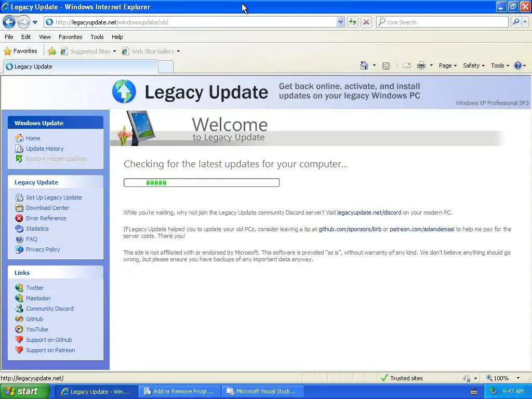Open the Safety command menu
Image resolution: width=532 pixels, height=399 pixels.
[x=474, y=65]
